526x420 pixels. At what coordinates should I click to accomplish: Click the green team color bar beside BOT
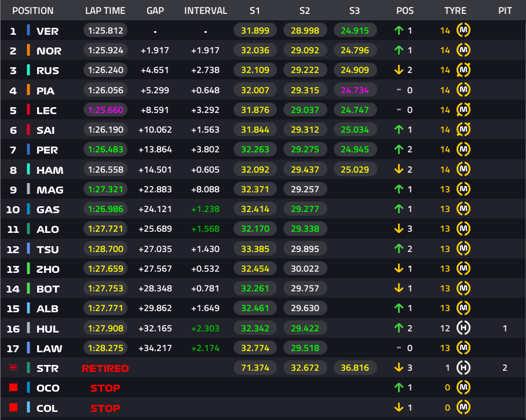28,288
